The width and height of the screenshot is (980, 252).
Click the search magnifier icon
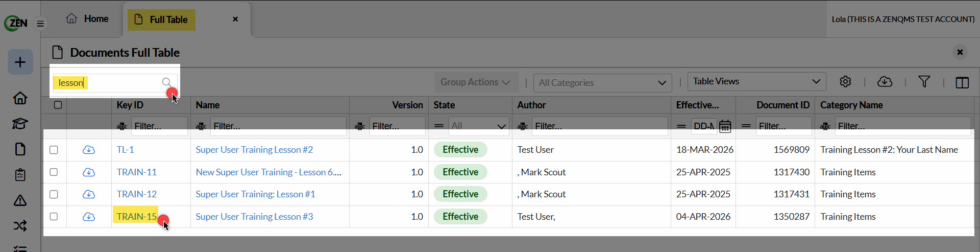tap(167, 82)
